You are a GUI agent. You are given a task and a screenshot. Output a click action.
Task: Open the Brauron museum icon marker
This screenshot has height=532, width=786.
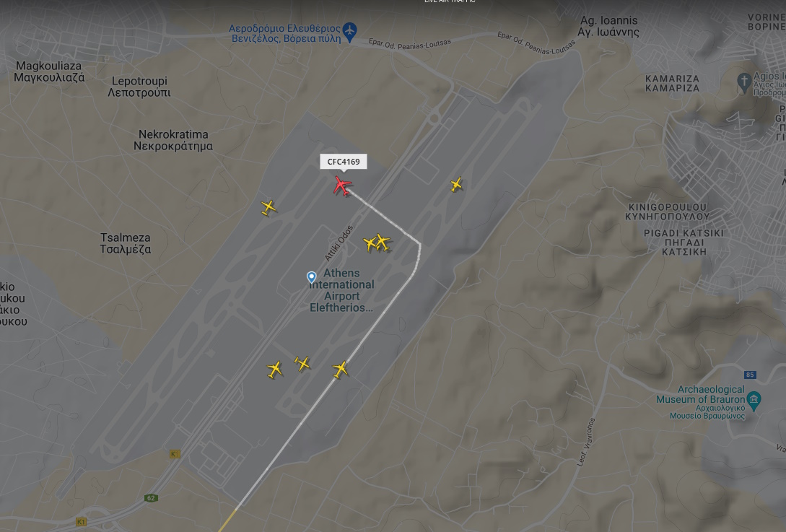(754, 400)
